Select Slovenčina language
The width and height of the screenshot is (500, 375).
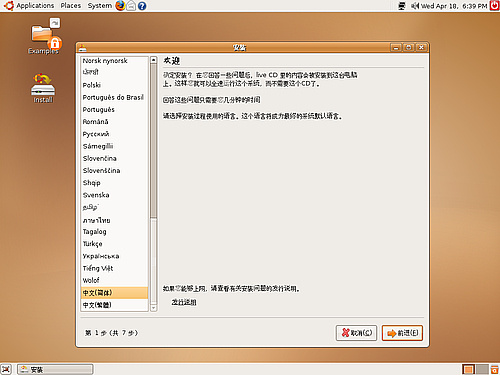114,158
